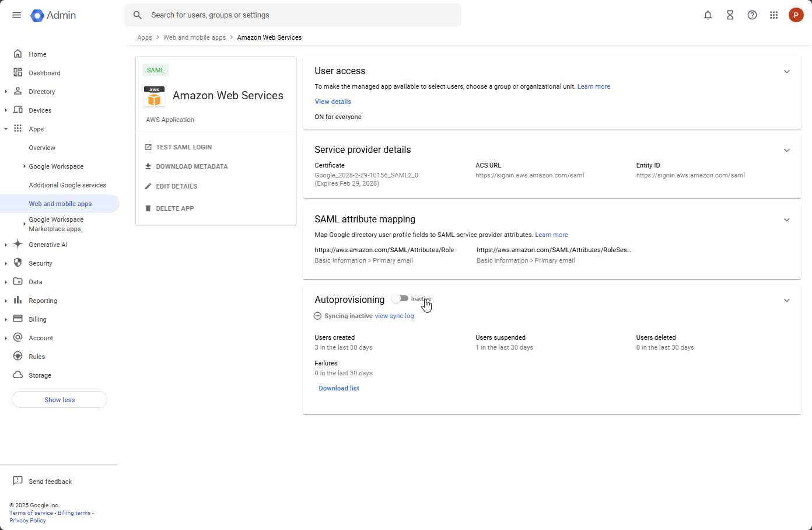The image size is (812, 530).
Task: Expand Google Workspace Marketplace apps arrow
Action: click(24, 224)
